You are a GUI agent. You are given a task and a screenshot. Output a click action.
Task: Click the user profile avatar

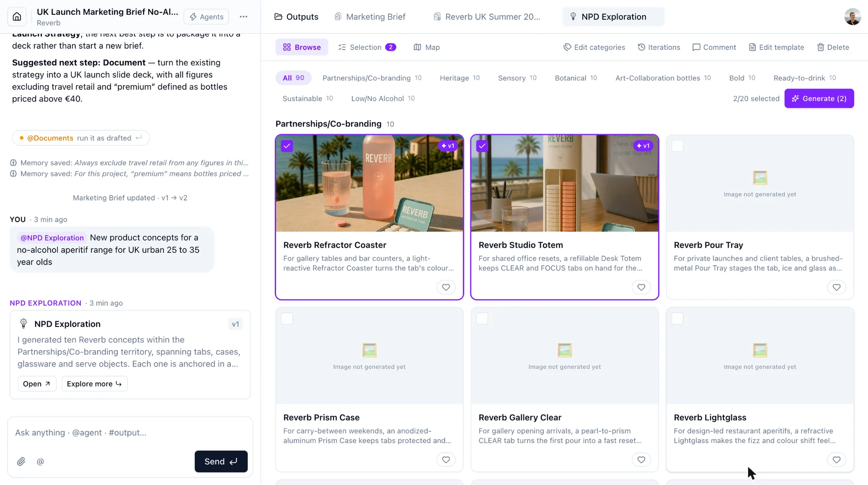point(852,16)
